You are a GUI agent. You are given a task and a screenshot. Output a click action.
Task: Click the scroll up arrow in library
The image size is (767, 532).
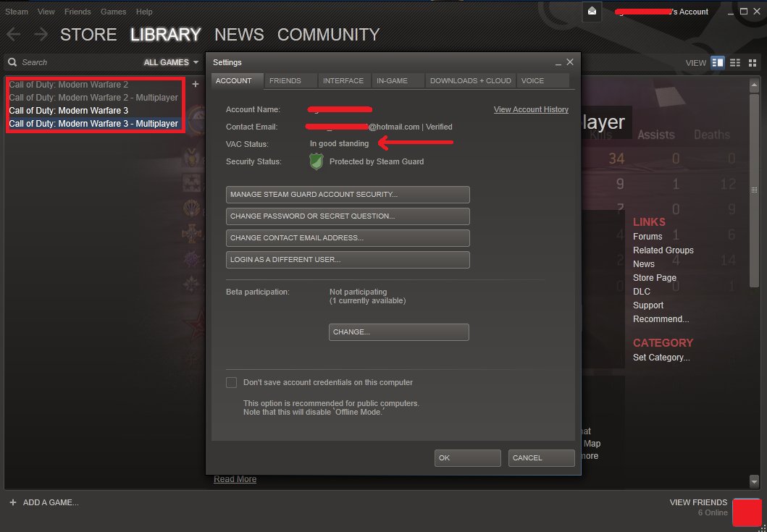[754, 85]
